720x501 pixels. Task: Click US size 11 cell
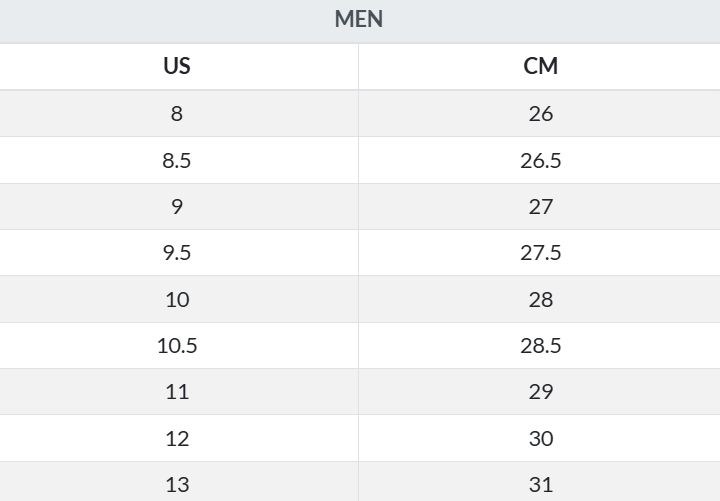(x=177, y=392)
